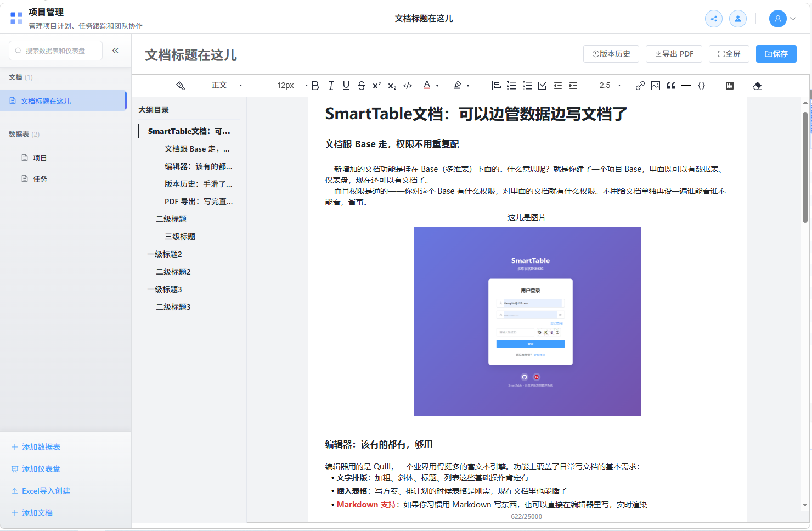Click the app logo icon

(16, 18)
